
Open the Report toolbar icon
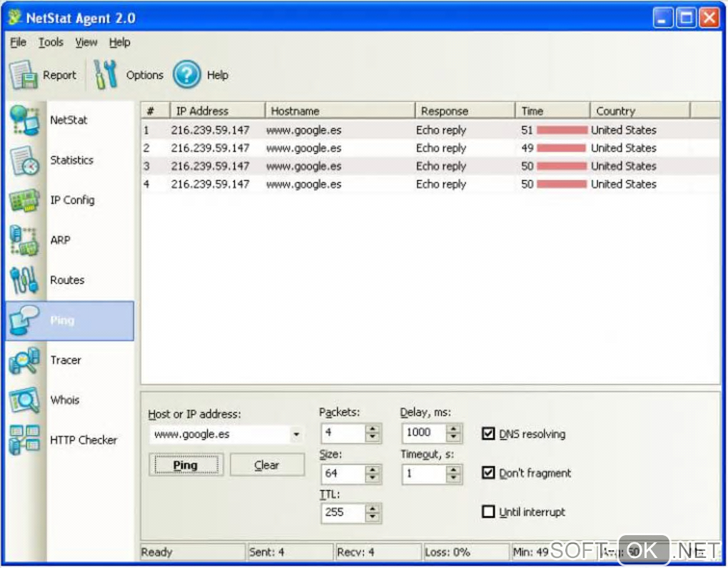point(24,75)
